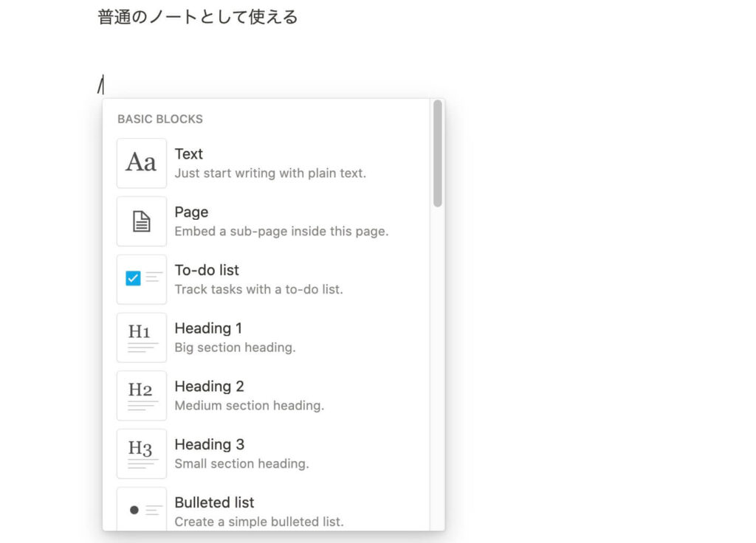Click the Bulleted list dot icon
Screen dimensions: 756x543
pyautogui.click(x=141, y=509)
